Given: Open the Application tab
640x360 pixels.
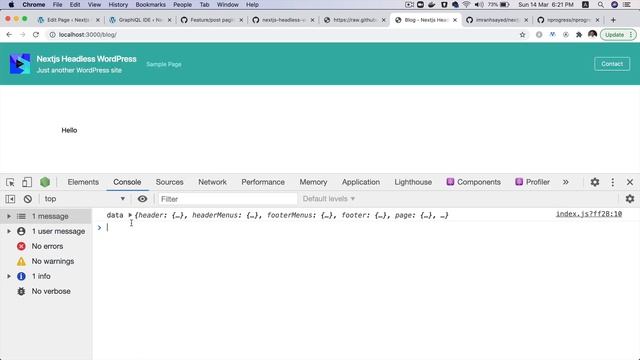Looking at the screenshot, I should pyautogui.click(x=361, y=182).
